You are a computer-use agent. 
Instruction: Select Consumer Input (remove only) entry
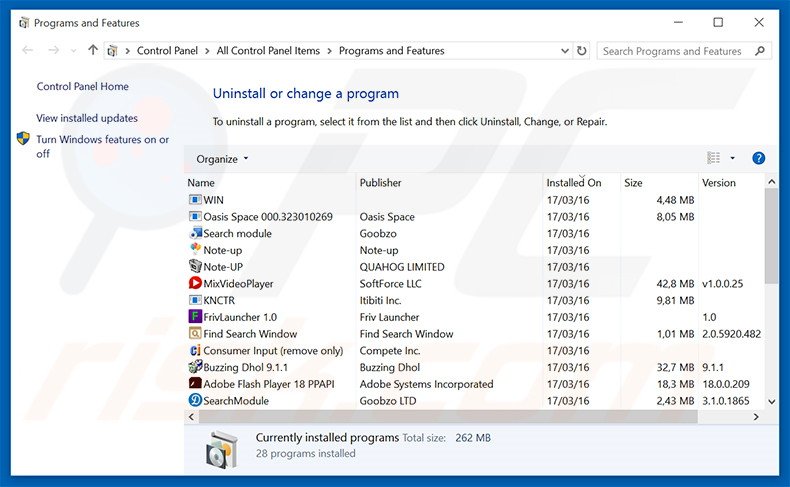273,351
